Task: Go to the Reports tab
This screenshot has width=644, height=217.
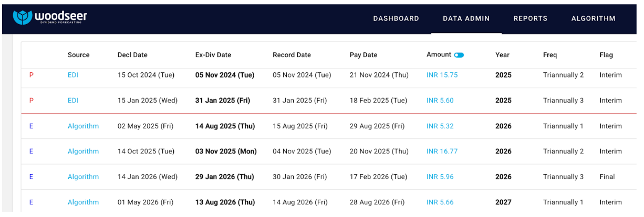Action: 531,18
